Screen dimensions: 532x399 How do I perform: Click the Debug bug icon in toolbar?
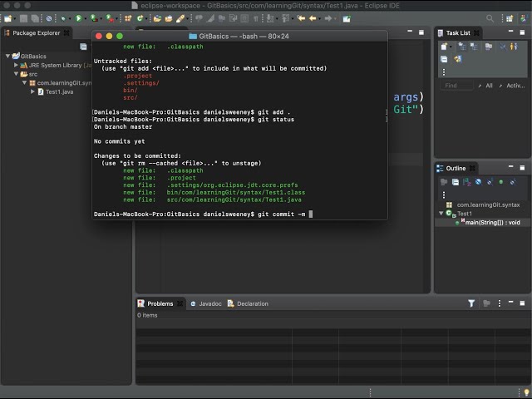click(63, 18)
